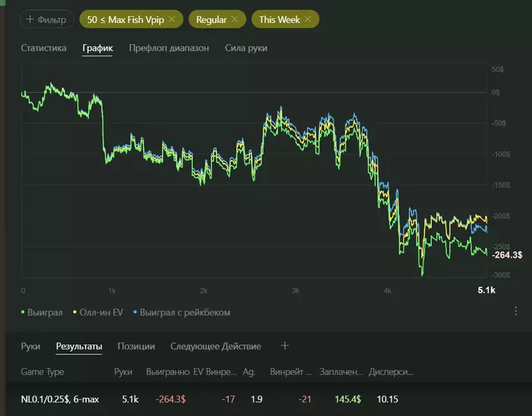Open the Позиции bottom tab
The image size is (532, 416).
tap(136, 346)
